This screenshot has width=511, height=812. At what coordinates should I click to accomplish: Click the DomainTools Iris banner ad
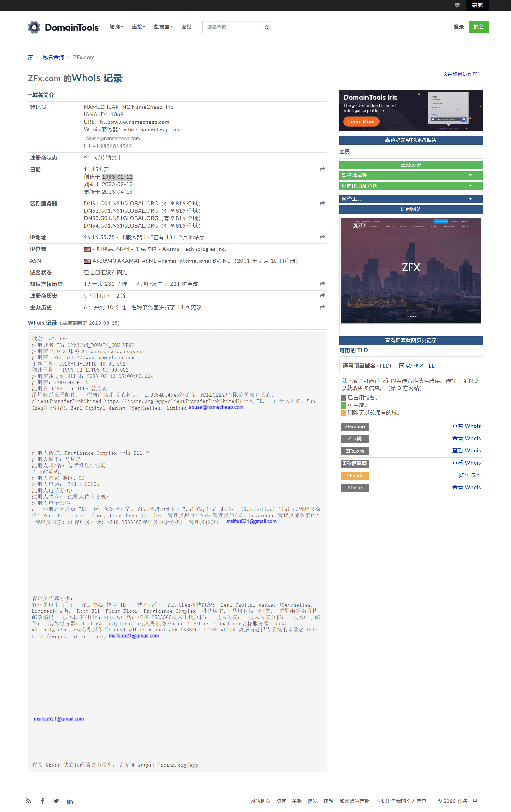coord(411,110)
